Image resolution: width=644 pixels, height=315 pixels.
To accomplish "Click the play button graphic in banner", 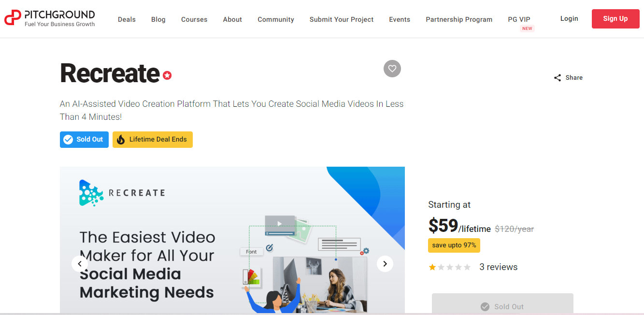I will (280, 224).
